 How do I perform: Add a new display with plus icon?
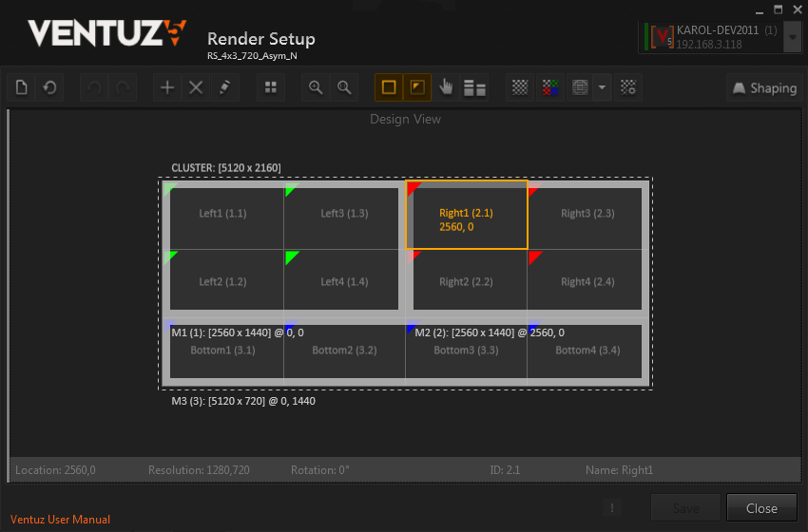(x=167, y=87)
